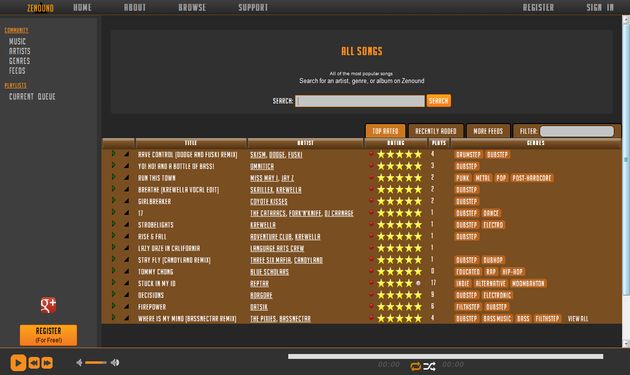Open the Support page
The image size is (630, 375).
point(253,7)
